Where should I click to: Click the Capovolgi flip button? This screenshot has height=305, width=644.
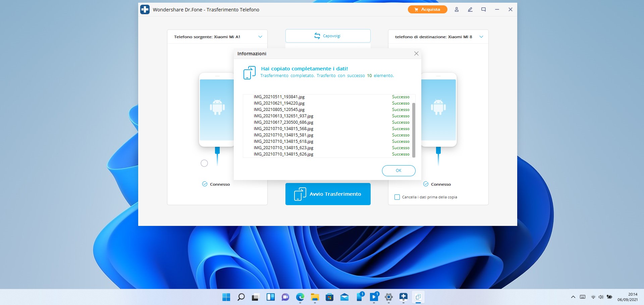click(x=328, y=36)
